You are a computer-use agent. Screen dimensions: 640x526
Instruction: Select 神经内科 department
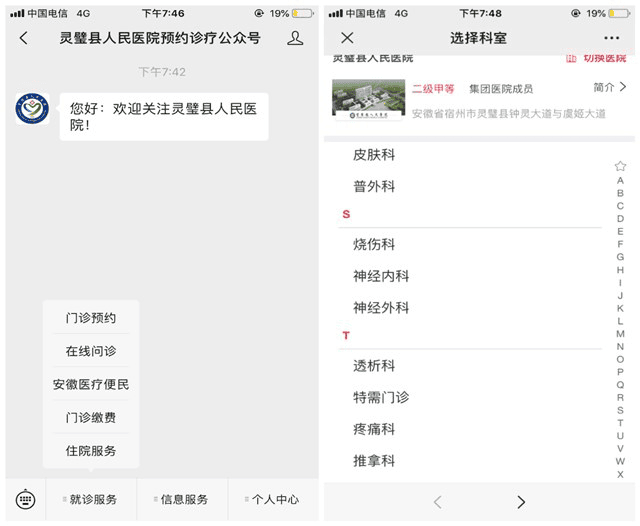click(x=381, y=276)
